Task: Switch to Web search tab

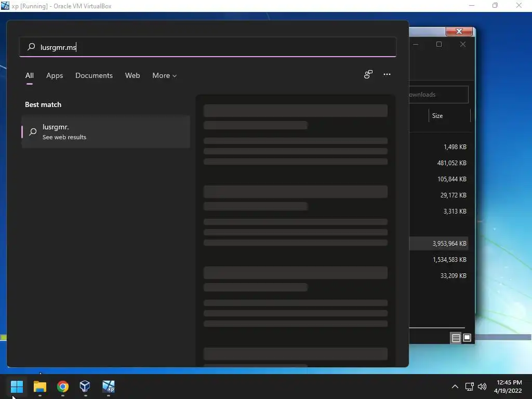Action: pos(132,76)
